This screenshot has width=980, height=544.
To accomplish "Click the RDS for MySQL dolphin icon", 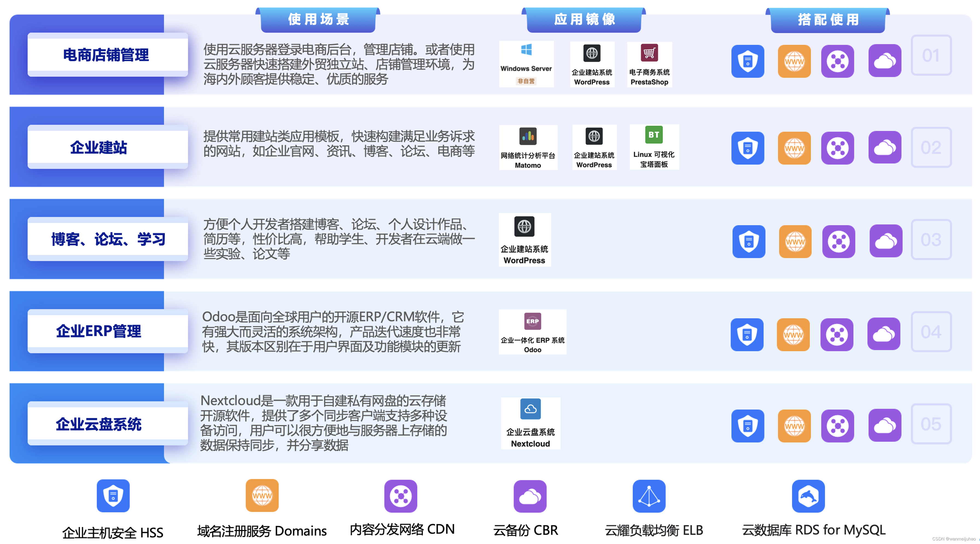I will [809, 496].
